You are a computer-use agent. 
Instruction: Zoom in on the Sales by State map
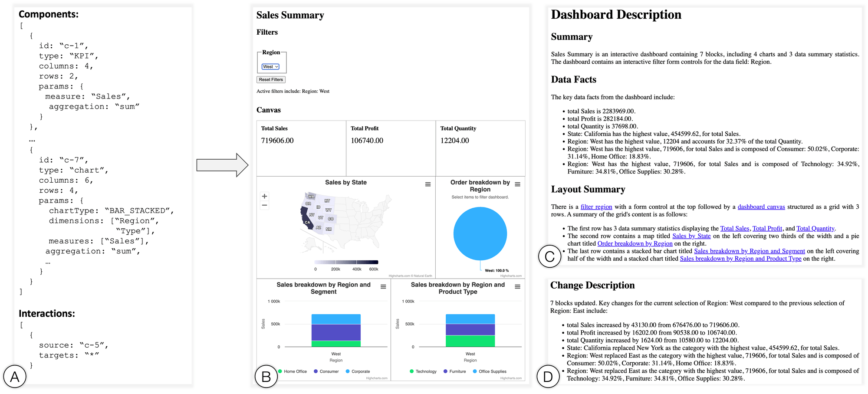(x=264, y=196)
